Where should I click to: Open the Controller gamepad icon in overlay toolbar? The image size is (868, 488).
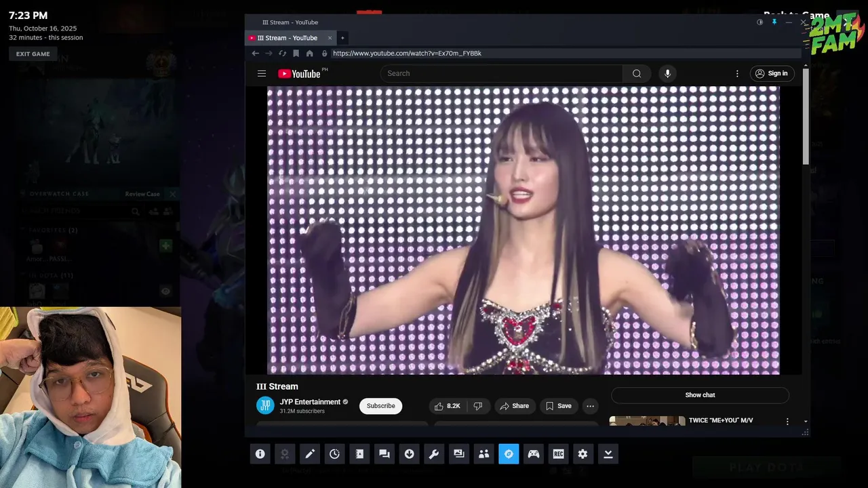click(x=534, y=454)
